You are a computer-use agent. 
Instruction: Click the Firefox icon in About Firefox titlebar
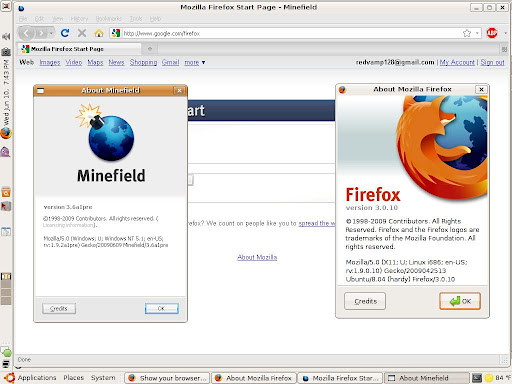pos(342,89)
